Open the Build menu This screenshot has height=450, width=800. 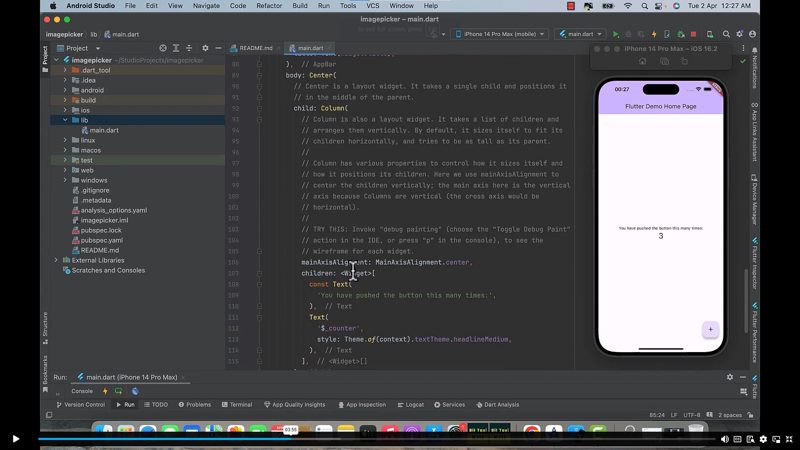click(x=299, y=6)
